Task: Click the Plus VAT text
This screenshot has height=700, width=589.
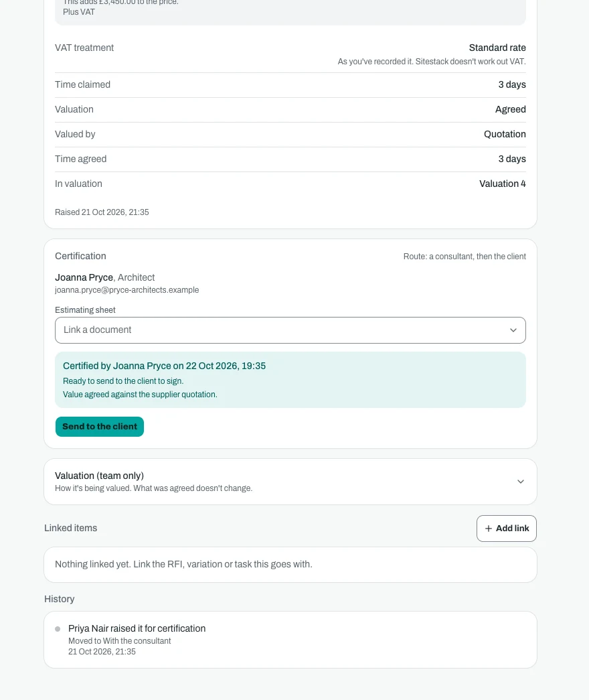Action: coord(79,11)
